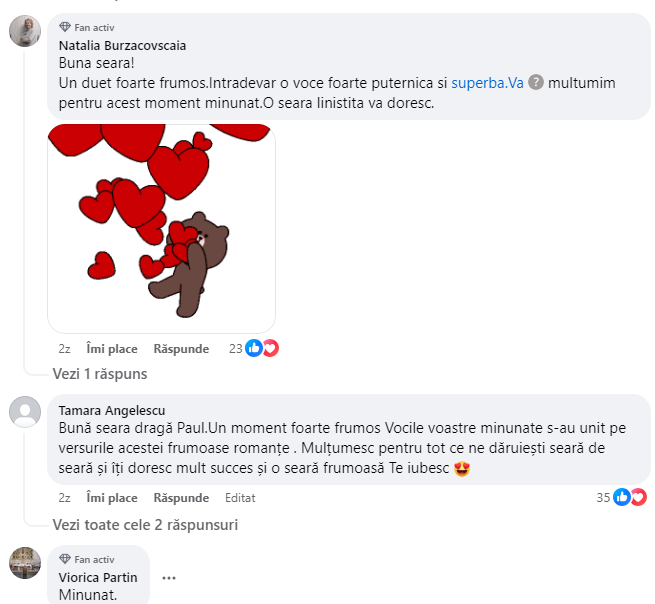View edit history via Editat link

[x=240, y=497]
